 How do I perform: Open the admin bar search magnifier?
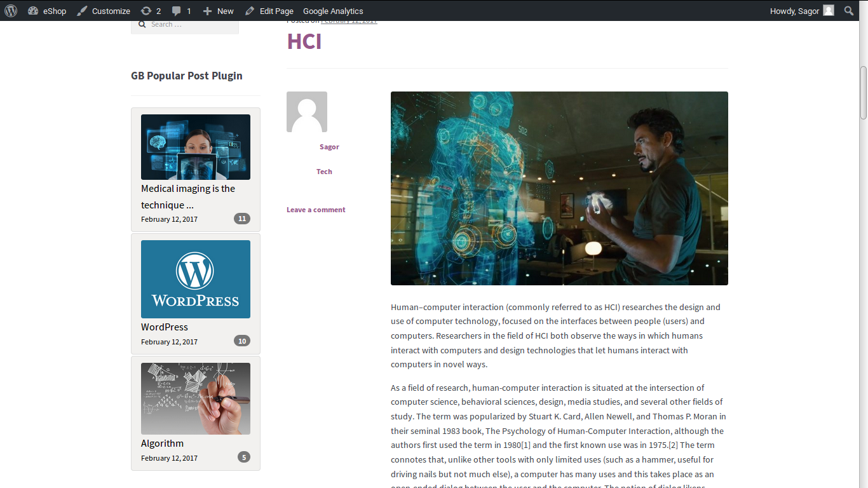pos(849,11)
